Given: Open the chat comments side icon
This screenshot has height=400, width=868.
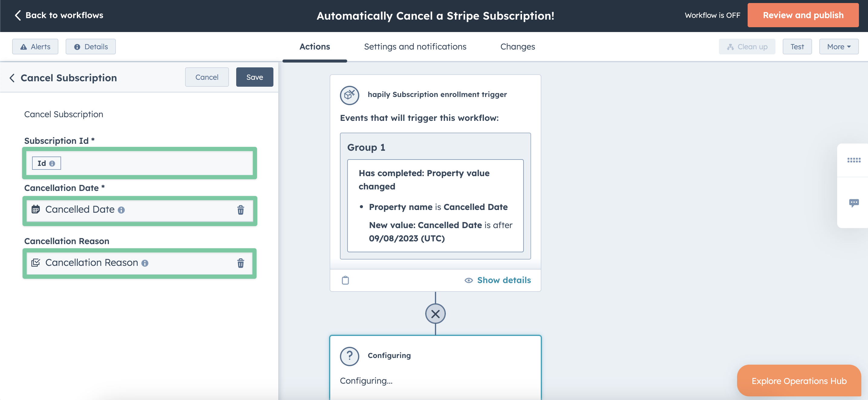Looking at the screenshot, I should pos(853,203).
